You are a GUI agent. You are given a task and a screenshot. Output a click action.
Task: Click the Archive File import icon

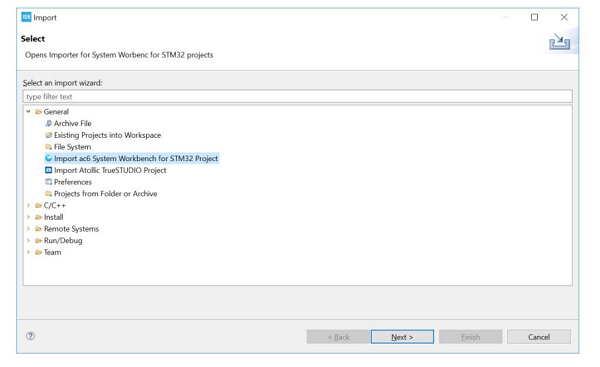(x=49, y=123)
